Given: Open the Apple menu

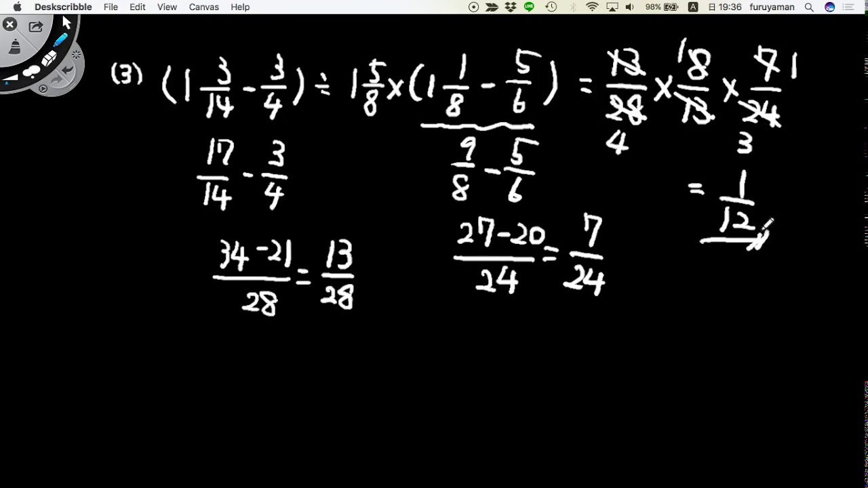Looking at the screenshot, I should [x=17, y=7].
